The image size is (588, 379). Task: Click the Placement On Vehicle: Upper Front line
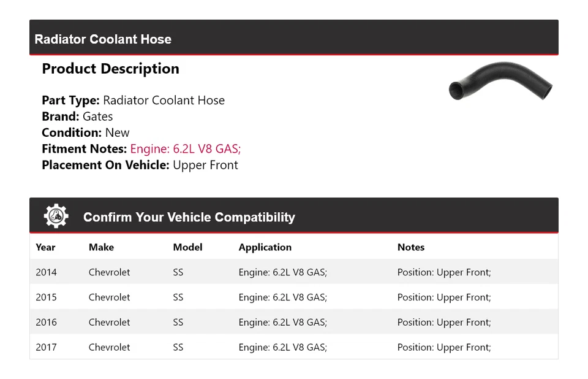[140, 165]
